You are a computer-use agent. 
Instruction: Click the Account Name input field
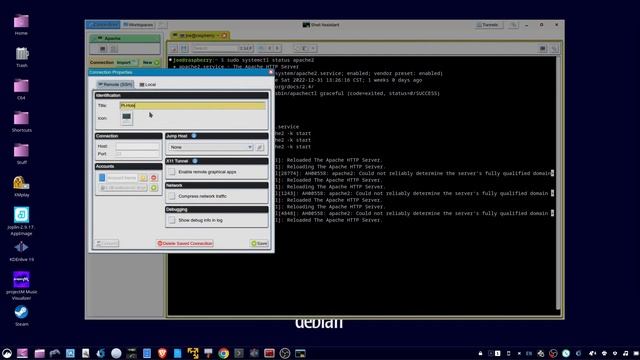click(122, 178)
